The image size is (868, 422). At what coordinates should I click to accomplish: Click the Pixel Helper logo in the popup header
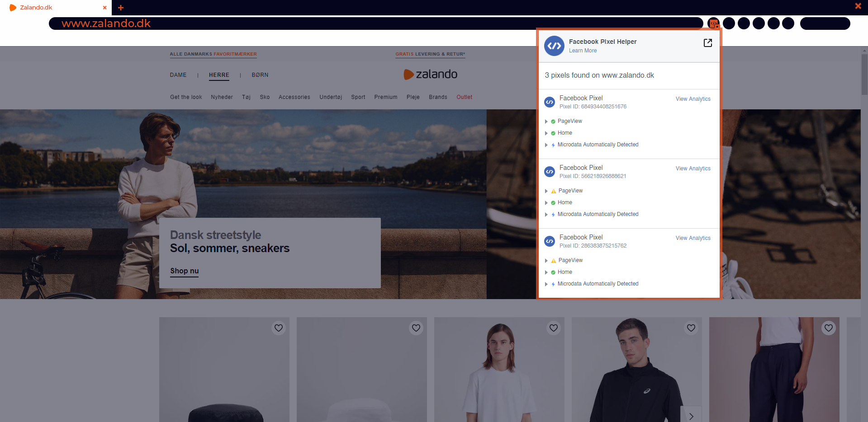point(554,46)
